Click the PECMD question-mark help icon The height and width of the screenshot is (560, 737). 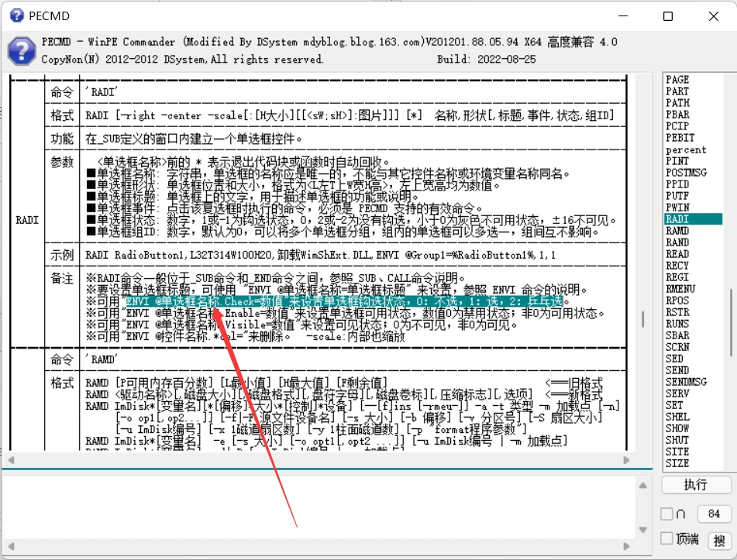point(22,51)
